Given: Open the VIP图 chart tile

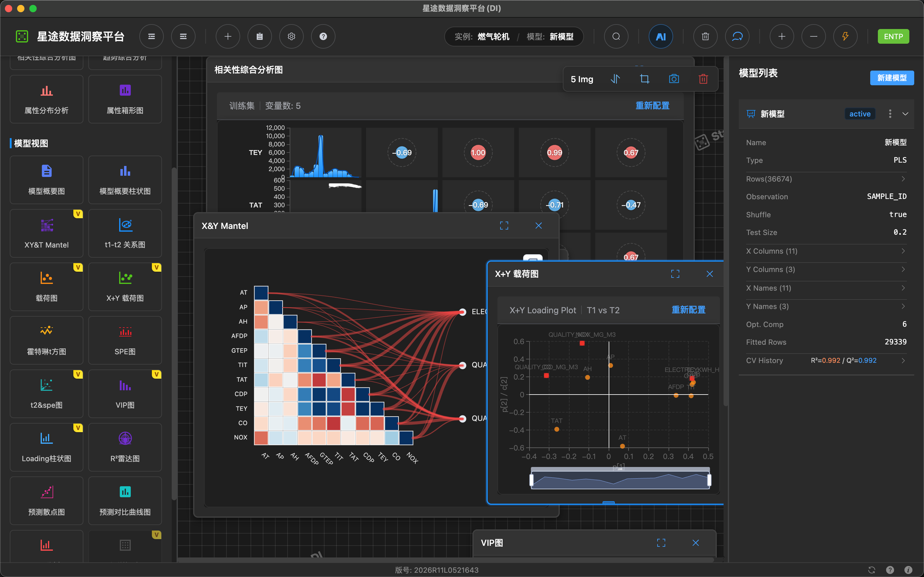Looking at the screenshot, I should (125, 393).
